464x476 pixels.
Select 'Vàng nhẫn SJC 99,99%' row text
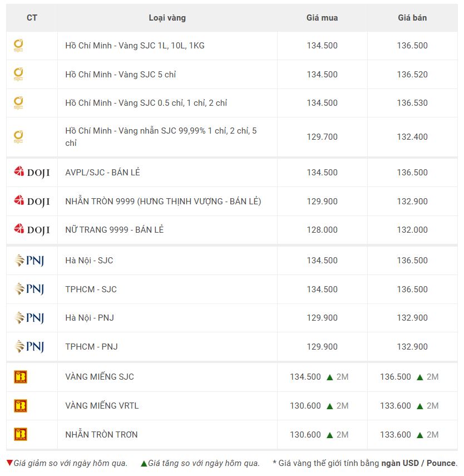click(x=161, y=136)
